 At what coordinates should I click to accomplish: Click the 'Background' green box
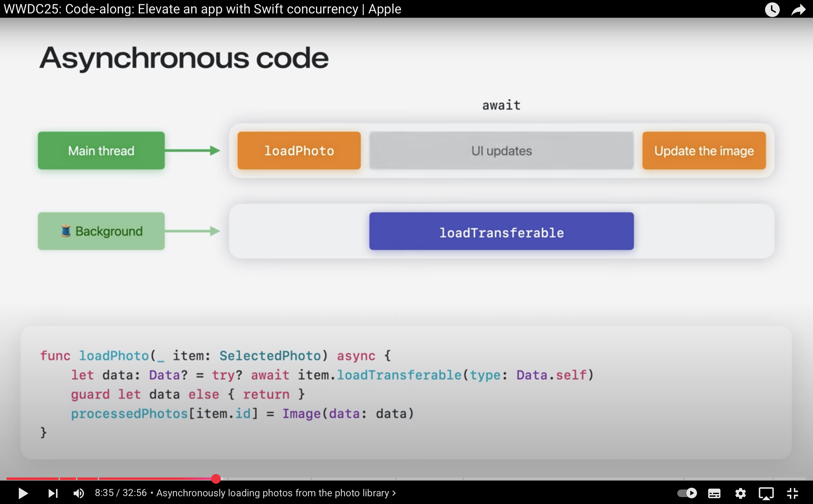101,231
